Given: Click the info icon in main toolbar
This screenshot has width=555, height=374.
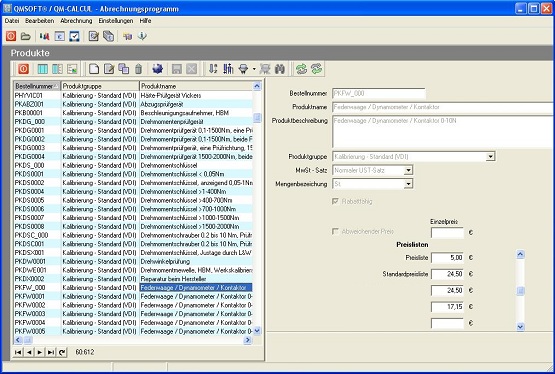Looking at the screenshot, I should tap(142, 36).
